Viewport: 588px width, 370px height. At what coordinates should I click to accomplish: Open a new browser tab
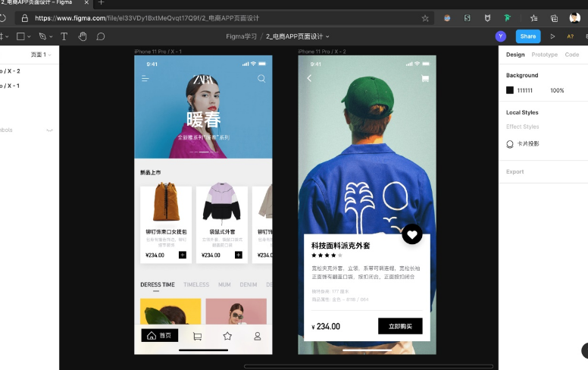[x=101, y=2]
